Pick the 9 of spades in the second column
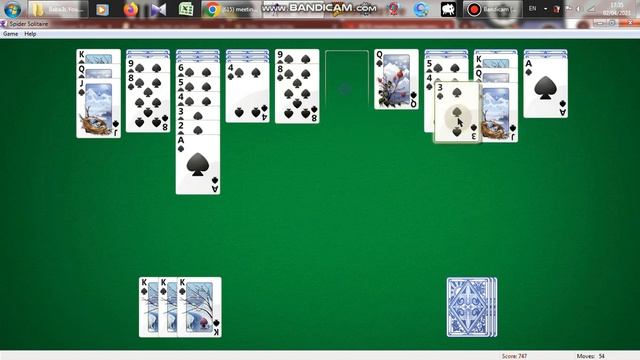 point(148,65)
